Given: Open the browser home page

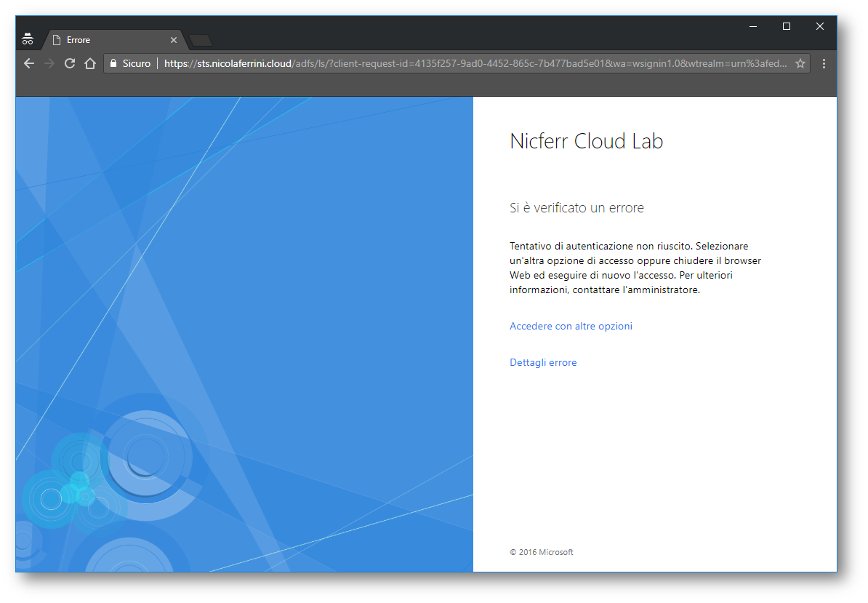Looking at the screenshot, I should [90, 64].
